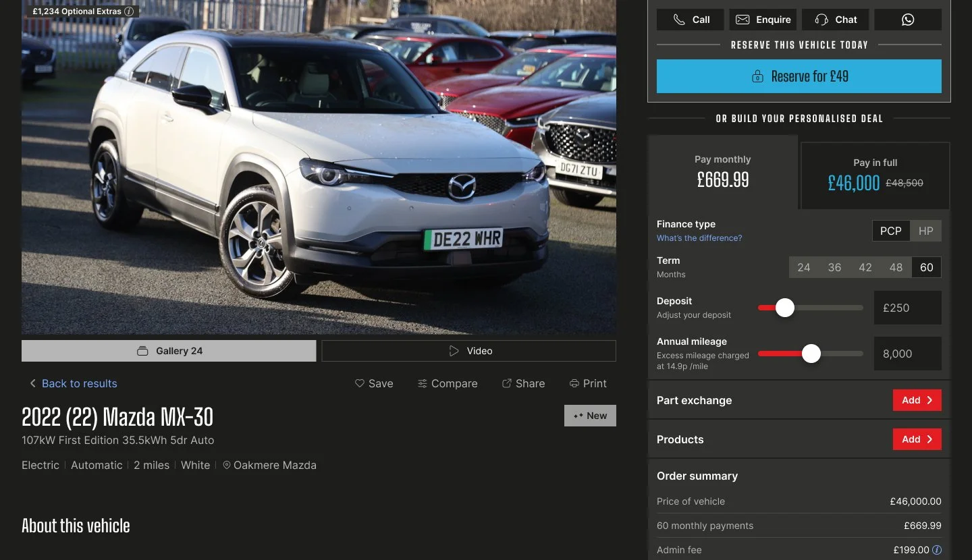This screenshot has width=972, height=560.
Task: Click the 2 miles mileage label
Action: coord(151,465)
